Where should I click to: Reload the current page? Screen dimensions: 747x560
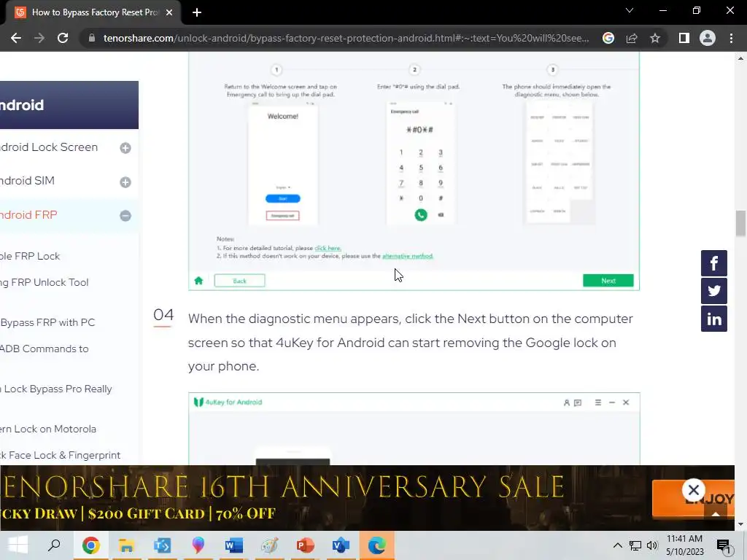tap(63, 38)
